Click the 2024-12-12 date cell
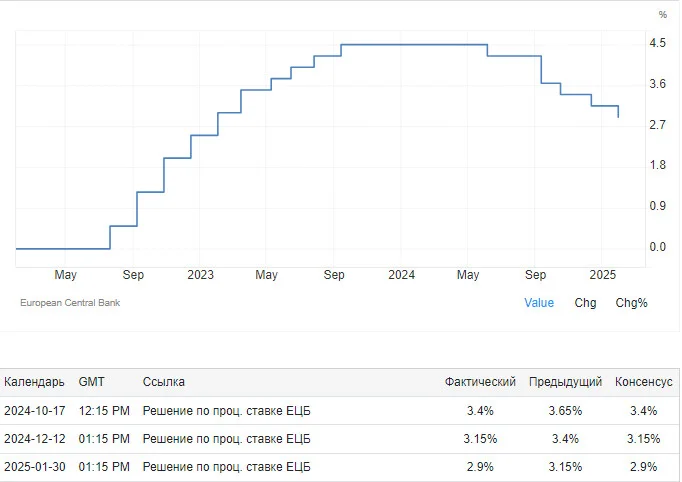The height and width of the screenshot is (482, 682). point(34,438)
